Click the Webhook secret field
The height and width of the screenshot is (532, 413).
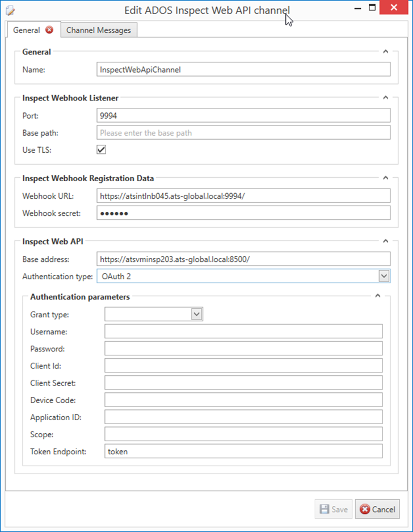(243, 213)
